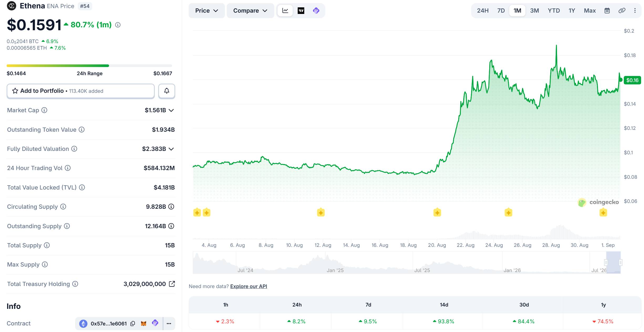Click star icon in Add to Portfolio
Screen dimensions: 644x332
[x=15, y=91]
